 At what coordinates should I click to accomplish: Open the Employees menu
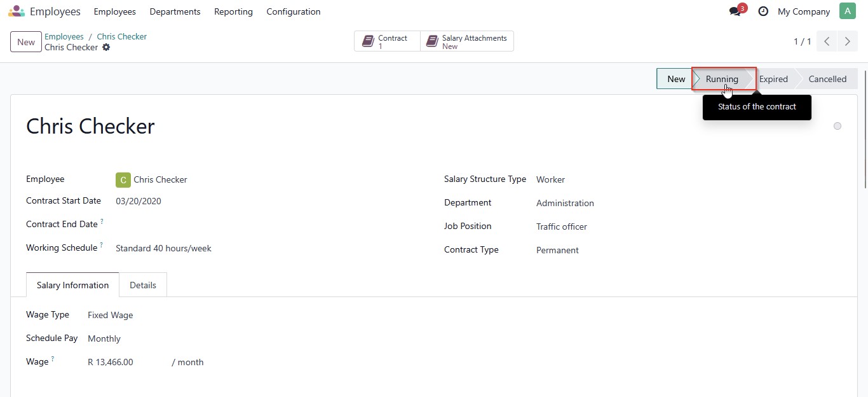coord(114,11)
